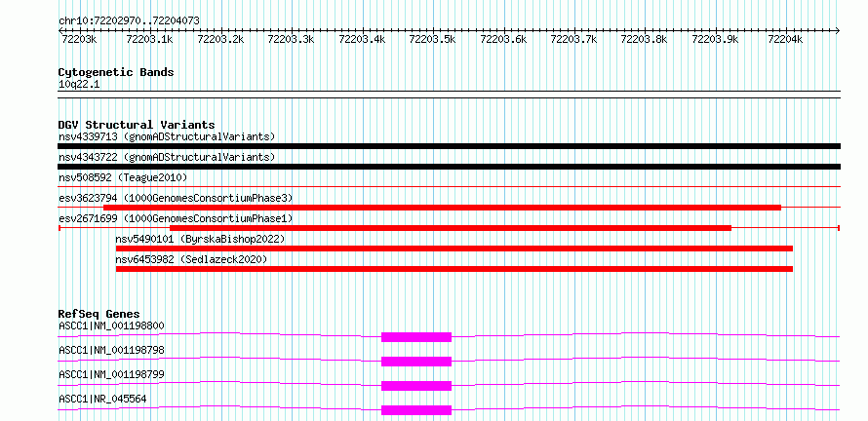
Task: Open the nsv6453982 Sedlazeck2020 label
Action: 191,259
